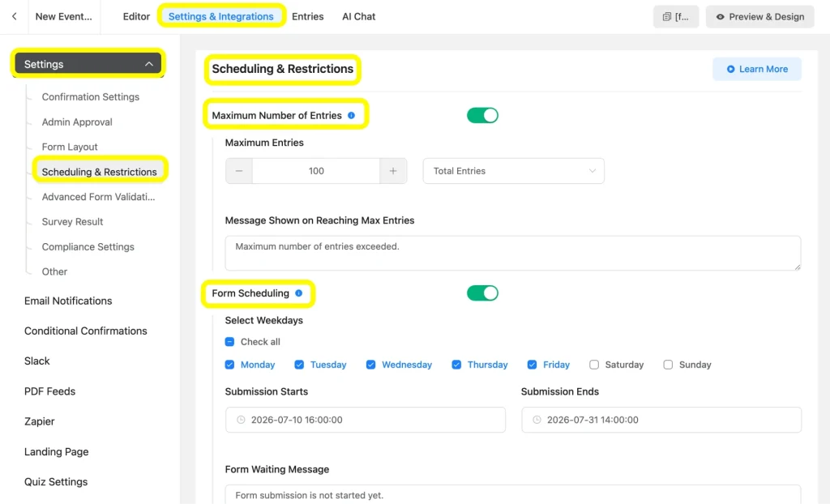This screenshot has width=830, height=504.
Task: Open the Total Entries dropdown
Action: pyautogui.click(x=513, y=171)
